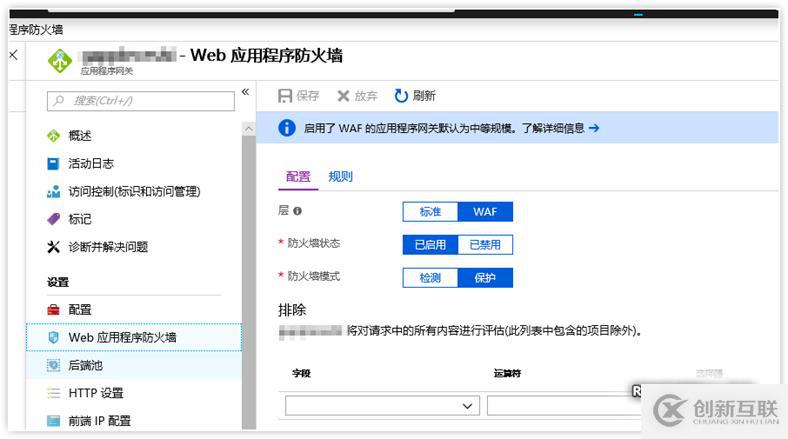This screenshot has height=439, width=788.
Task: Open 后端池 backend pool icon
Action: coord(53,365)
